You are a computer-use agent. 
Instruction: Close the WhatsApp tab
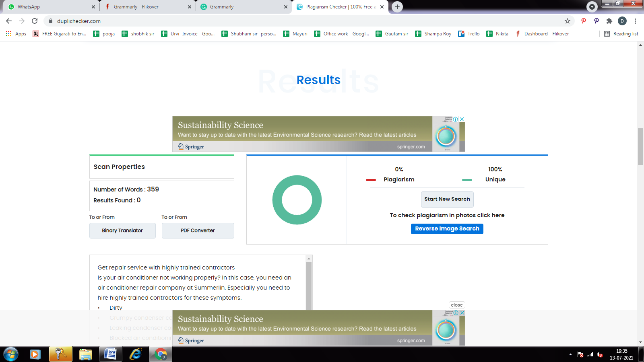(x=93, y=7)
